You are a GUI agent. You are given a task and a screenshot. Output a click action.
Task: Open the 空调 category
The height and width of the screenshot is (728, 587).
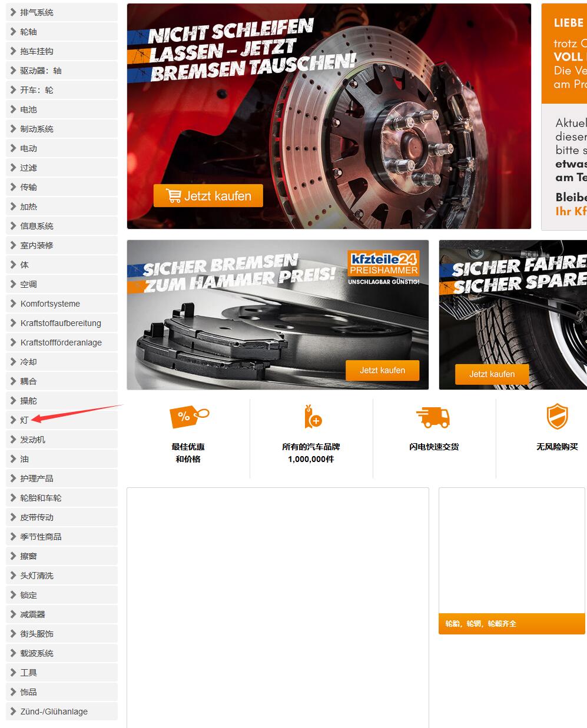pos(61,284)
